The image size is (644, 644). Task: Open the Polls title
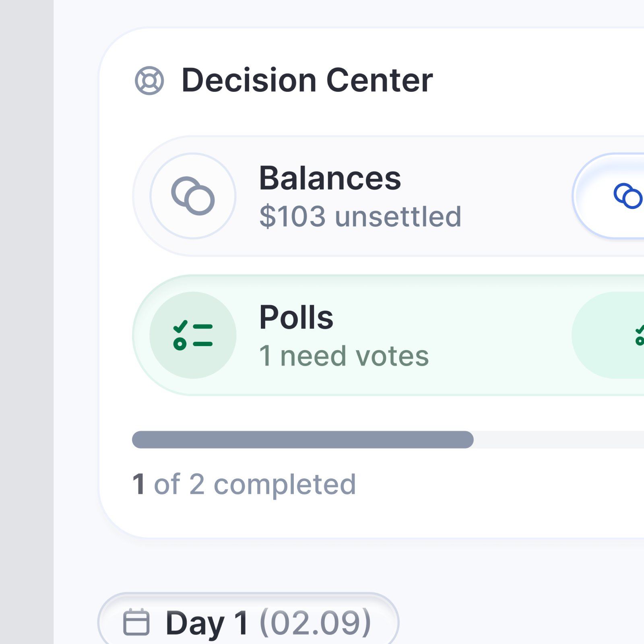pos(296,318)
